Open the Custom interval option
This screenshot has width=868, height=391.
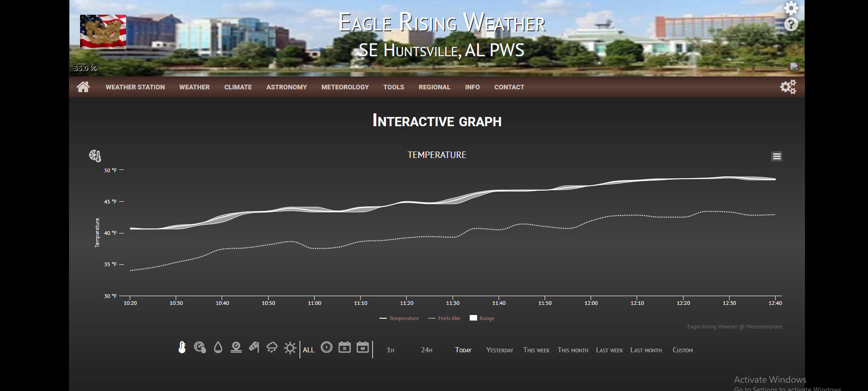pos(683,350)
